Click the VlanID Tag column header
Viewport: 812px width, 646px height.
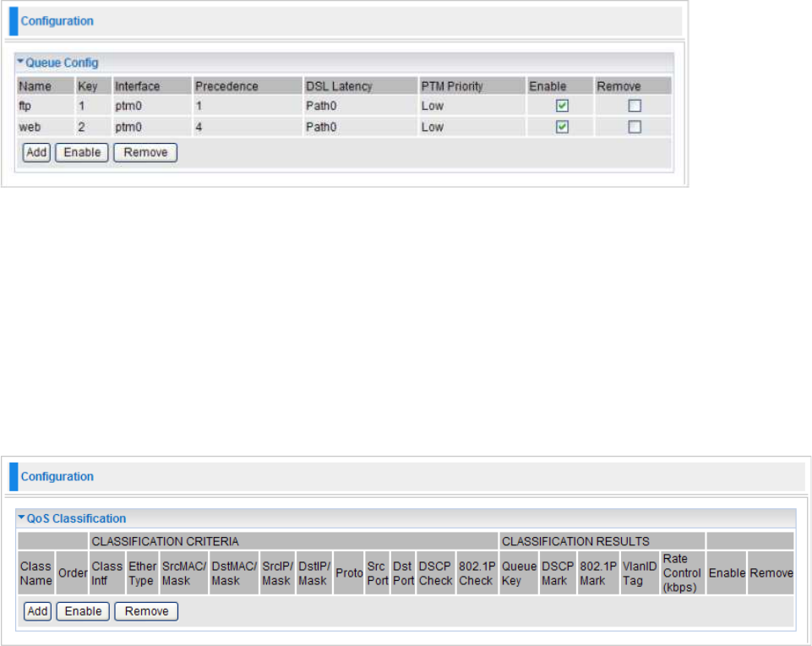point(640,573)
